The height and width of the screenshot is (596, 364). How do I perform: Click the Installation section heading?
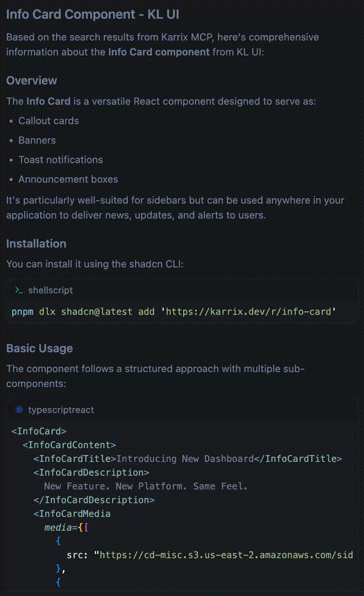[x=36, y=244]
